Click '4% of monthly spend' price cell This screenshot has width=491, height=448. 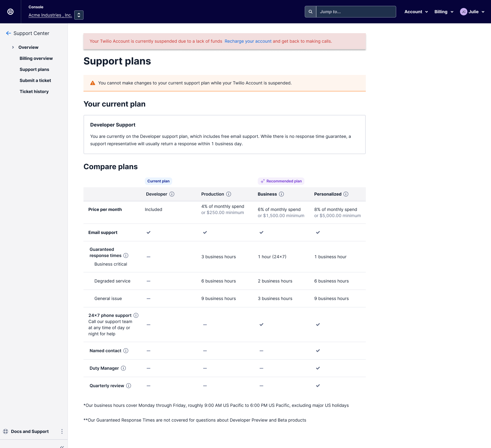223,209
